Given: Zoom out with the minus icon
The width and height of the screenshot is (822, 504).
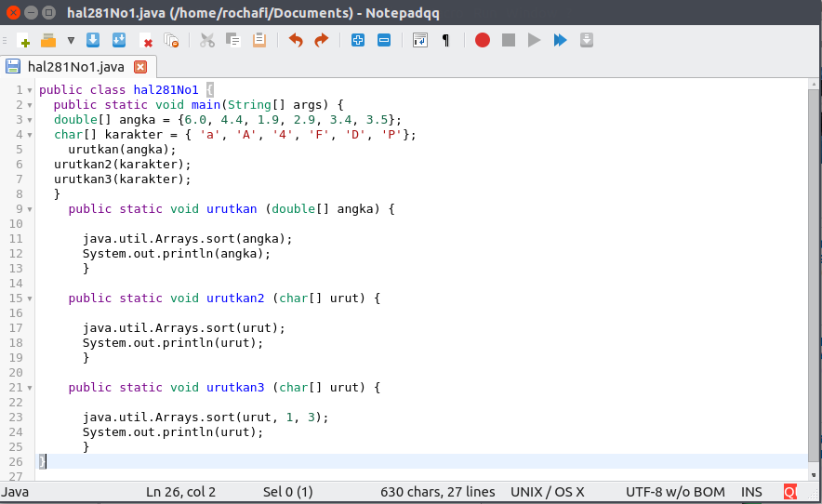Looking at the screenshot, I should [x=384, y=40].
